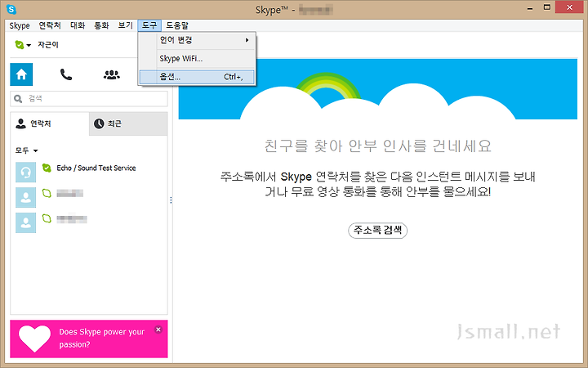This screenshot has height=368, width=588.
Task: Maximize the Skype window
Action: 547,8
